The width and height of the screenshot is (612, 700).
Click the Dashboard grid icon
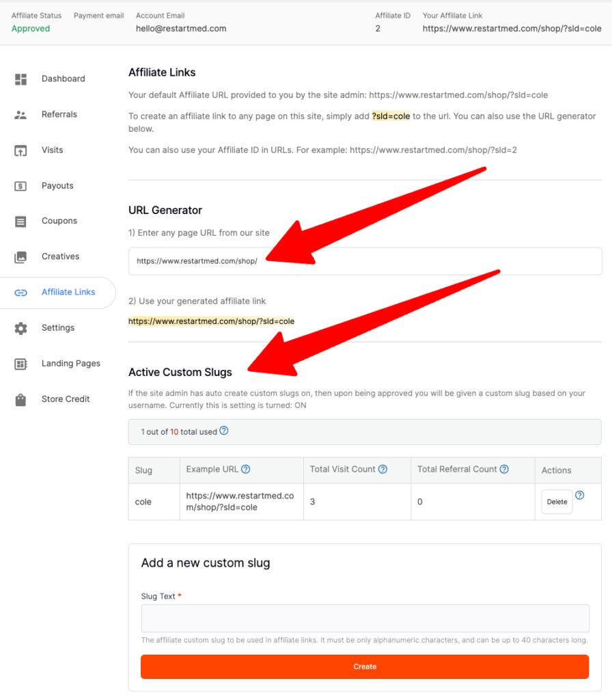point(20,79)
